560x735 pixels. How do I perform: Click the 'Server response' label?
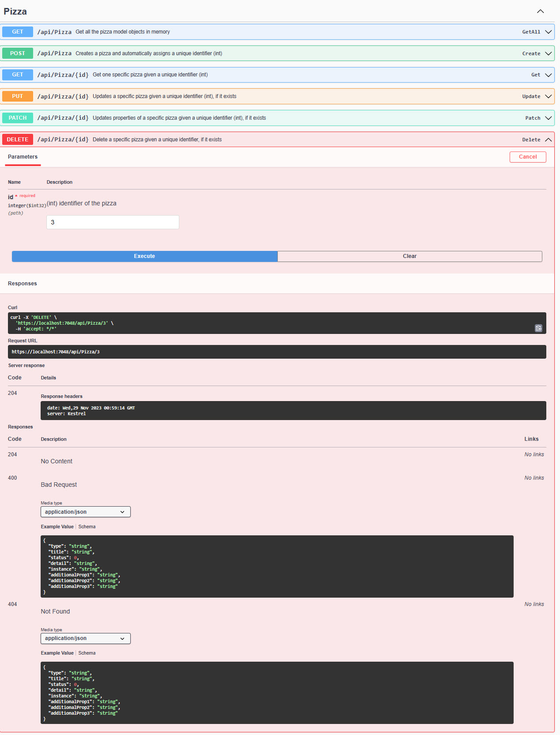point(26,365)
